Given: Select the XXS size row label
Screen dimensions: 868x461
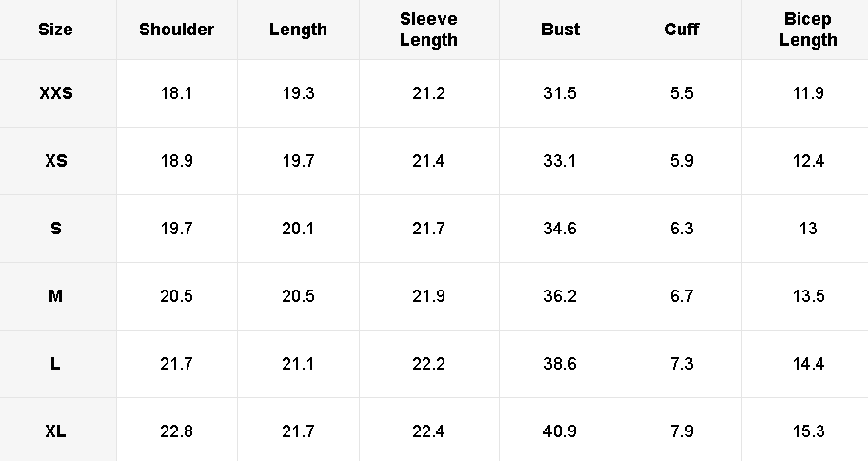Looking at the screenshot, I should coord(55,93).
